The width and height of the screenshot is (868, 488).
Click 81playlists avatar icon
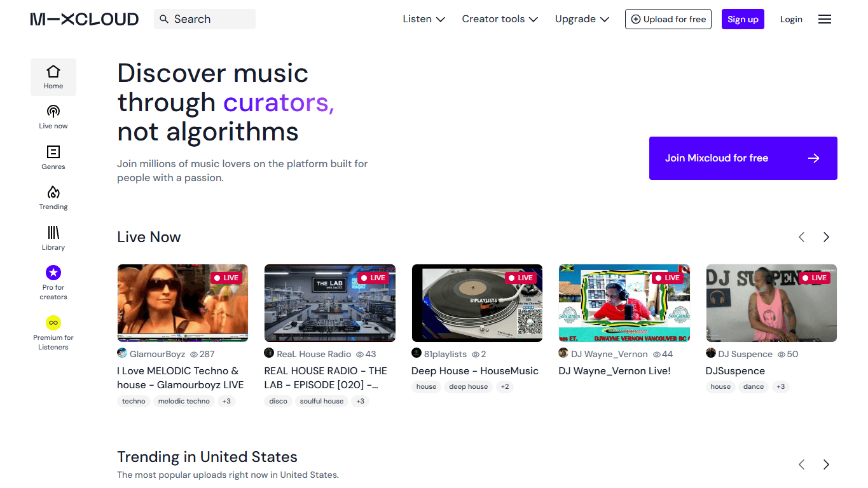(417, 353)
